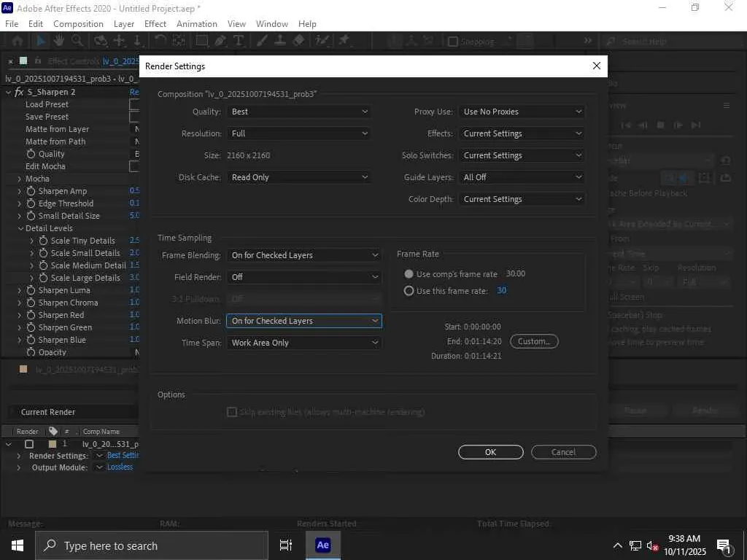
Task: Select the Puppet Pin tool
Action: (x=344, y=41)
